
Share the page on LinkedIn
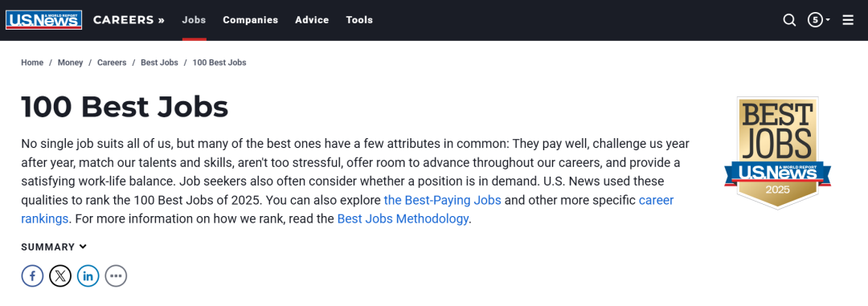(x=88, y=275)
